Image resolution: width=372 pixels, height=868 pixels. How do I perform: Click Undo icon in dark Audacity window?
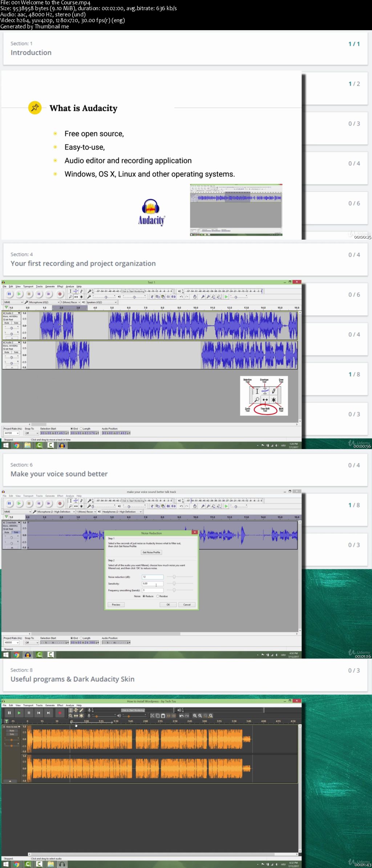click(x=181, y=716)
